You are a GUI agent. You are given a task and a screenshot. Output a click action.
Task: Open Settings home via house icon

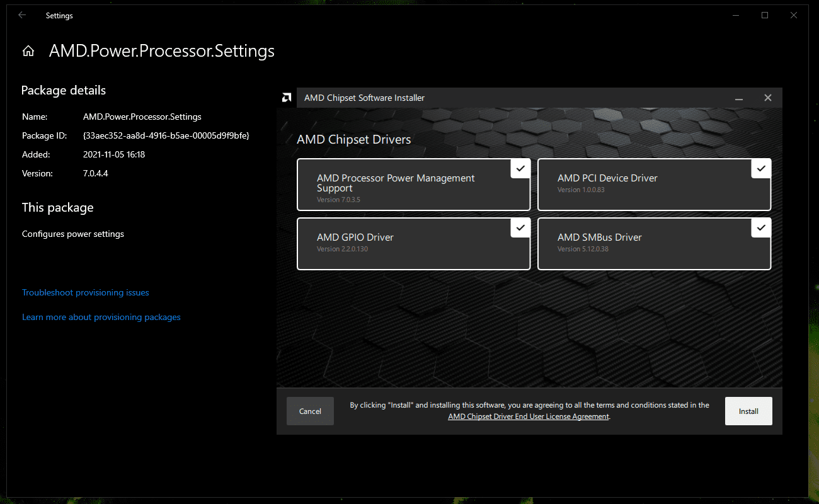pos(28,51)
